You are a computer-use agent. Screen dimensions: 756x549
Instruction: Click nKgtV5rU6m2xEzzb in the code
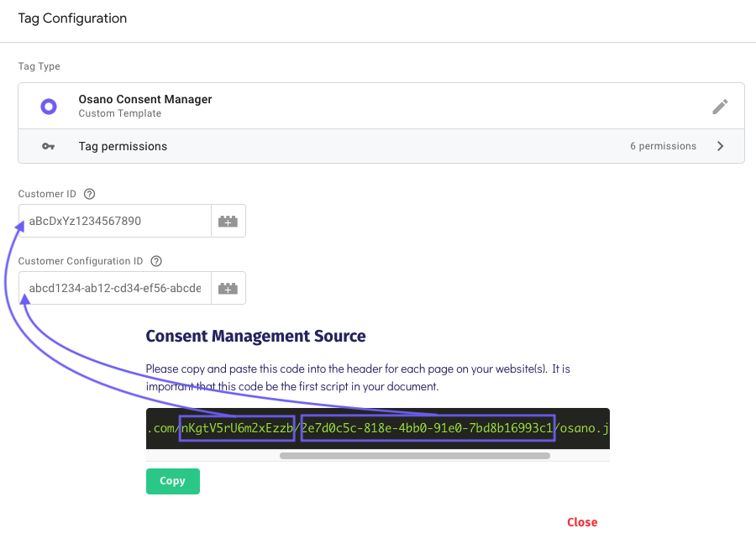(x=237, y=428)
